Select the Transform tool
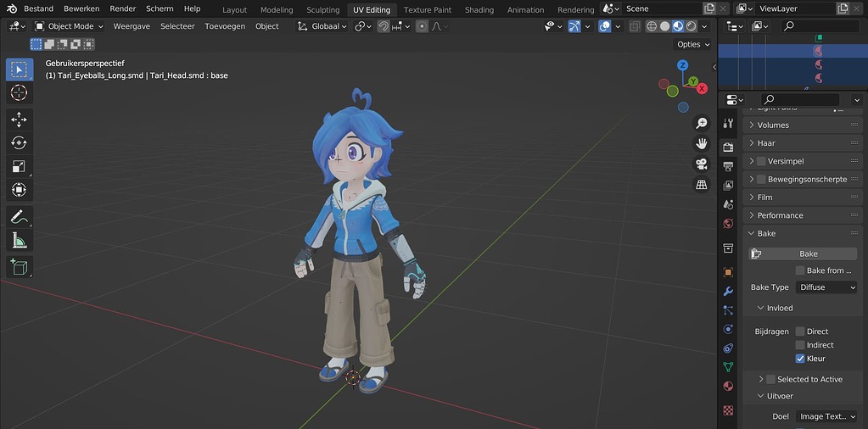This screenshot has height=429, width=868. pyautogui.click(x=19, y=190)
